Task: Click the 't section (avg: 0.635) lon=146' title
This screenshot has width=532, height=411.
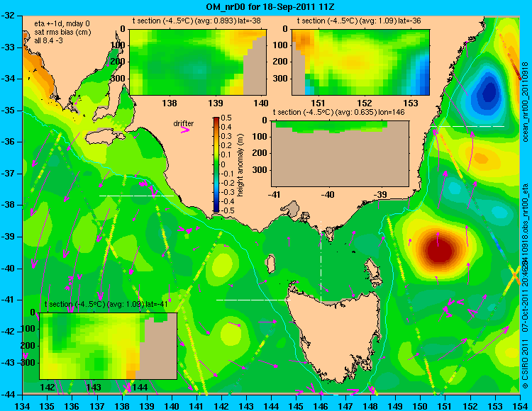Action: tap(338, 112)
